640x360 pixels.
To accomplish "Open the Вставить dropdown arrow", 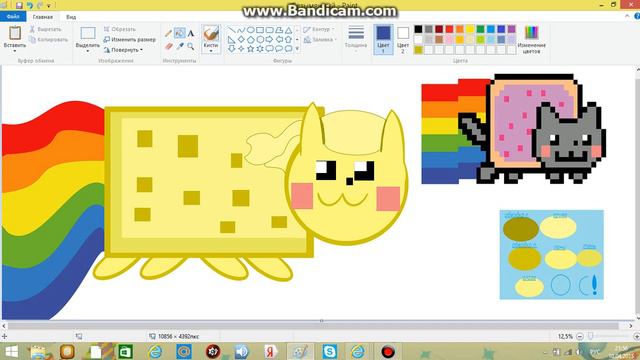I will [x=15, y=51].
